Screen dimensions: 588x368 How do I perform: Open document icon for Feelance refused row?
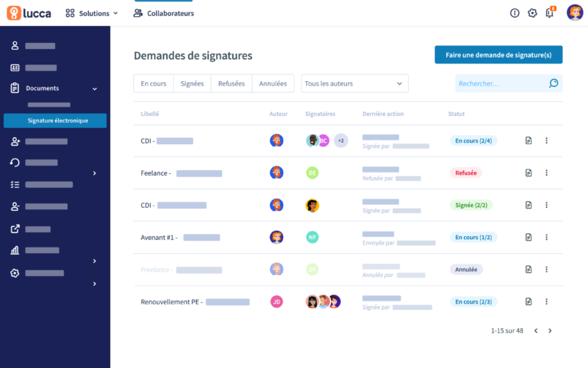click(528, 173)
